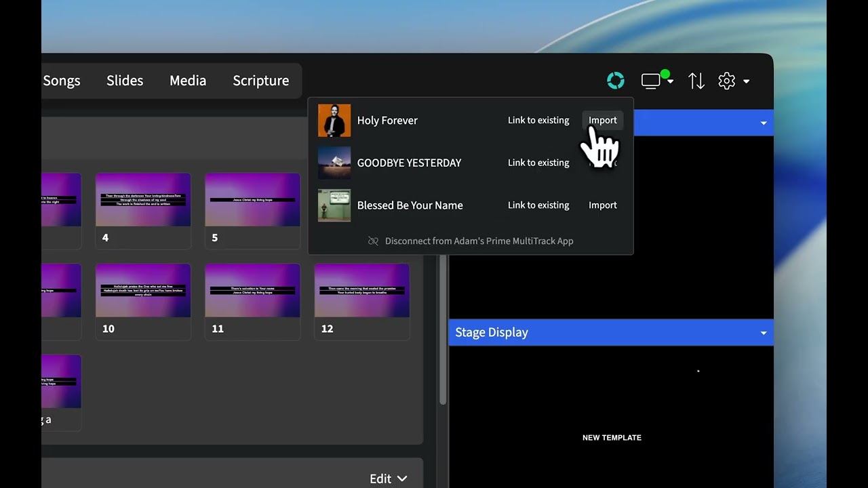Open the Edit dropdown chevron

[x=402, y=479]
